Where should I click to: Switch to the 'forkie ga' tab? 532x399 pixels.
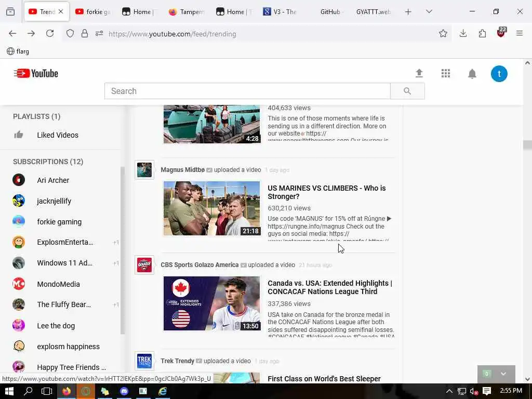coord(93,11)
